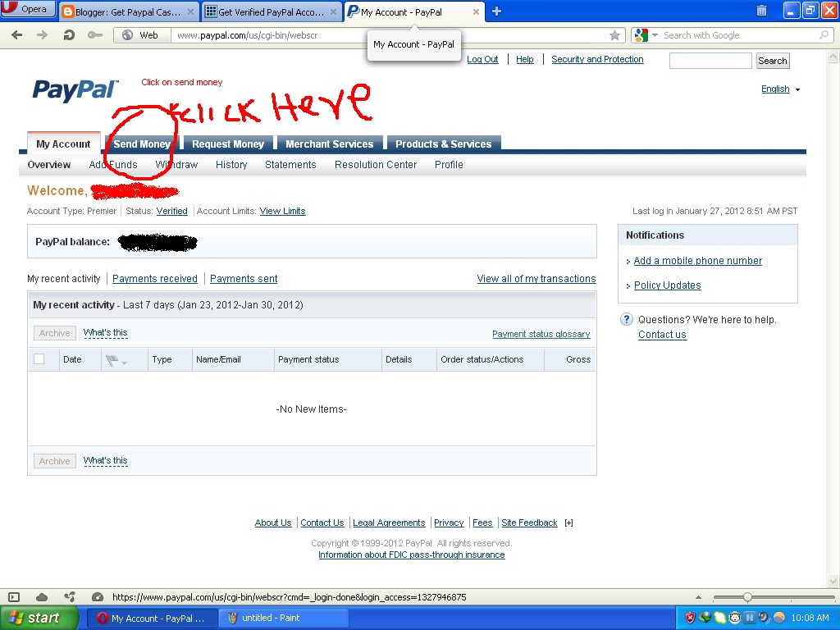Screen dimensions: 840x630
Task: Click the volume speaker icon in system tray
Action: 764,618
